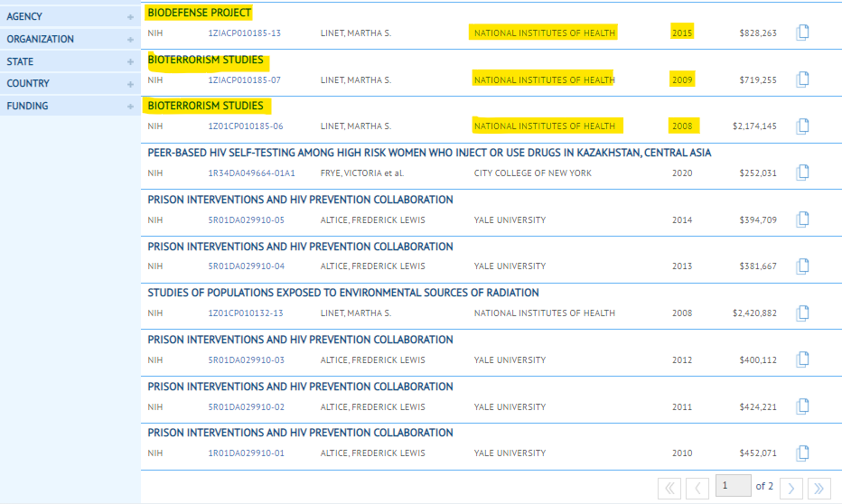Go to first page of results
This screenshot has width=842, height=504.
(x=669, y=488)
